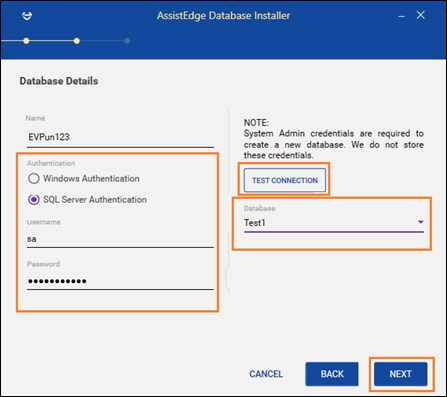Close the Database Installer window
447x397 pixels.
pos(421,15)
